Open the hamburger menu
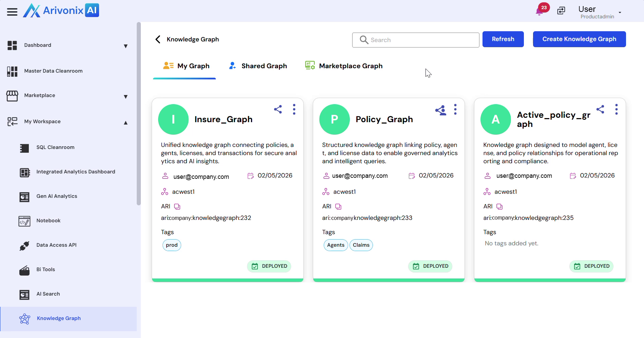This screenshot has width=644, height=338. click(x=12, y=12)
